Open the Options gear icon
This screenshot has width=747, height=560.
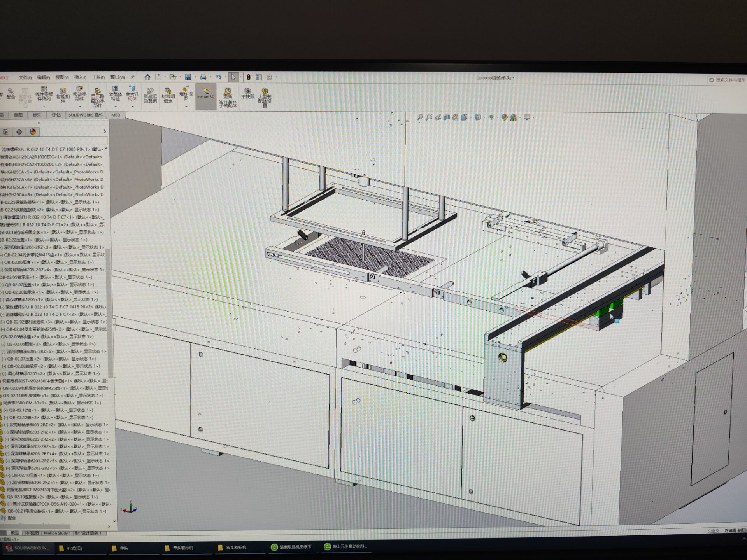click(269, 77)
